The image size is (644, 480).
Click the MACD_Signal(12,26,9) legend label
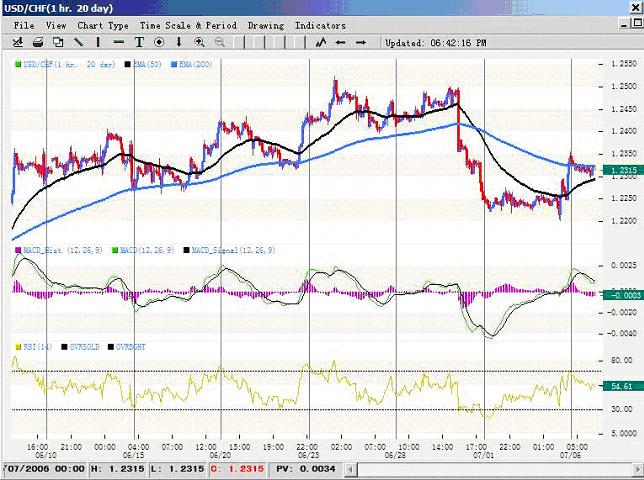point(233,250)
